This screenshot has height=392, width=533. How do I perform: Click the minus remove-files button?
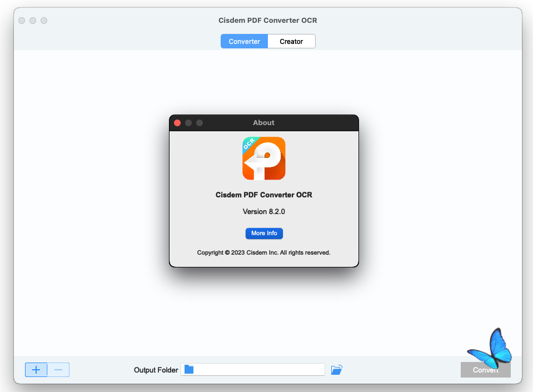(58, 370)
